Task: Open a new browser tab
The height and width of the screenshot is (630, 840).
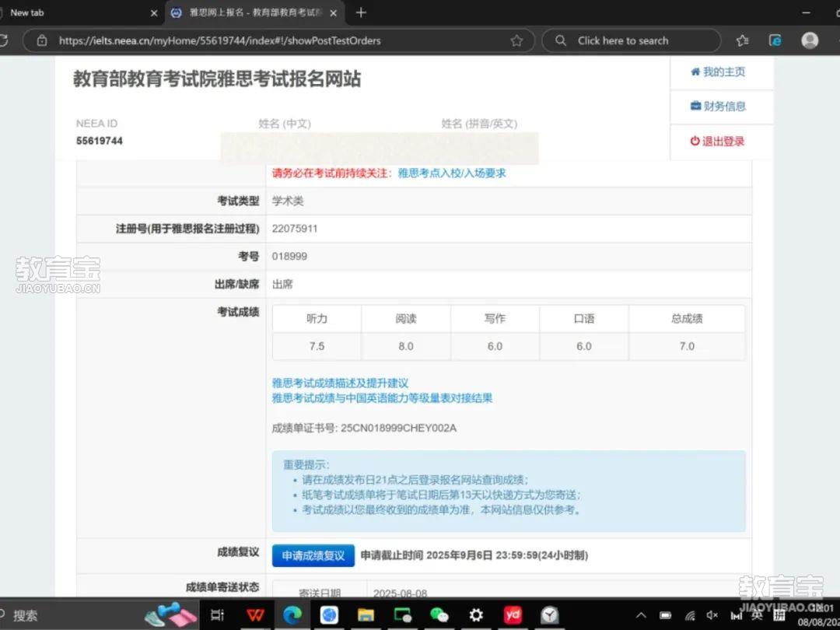Action: (x=361, y=12)
